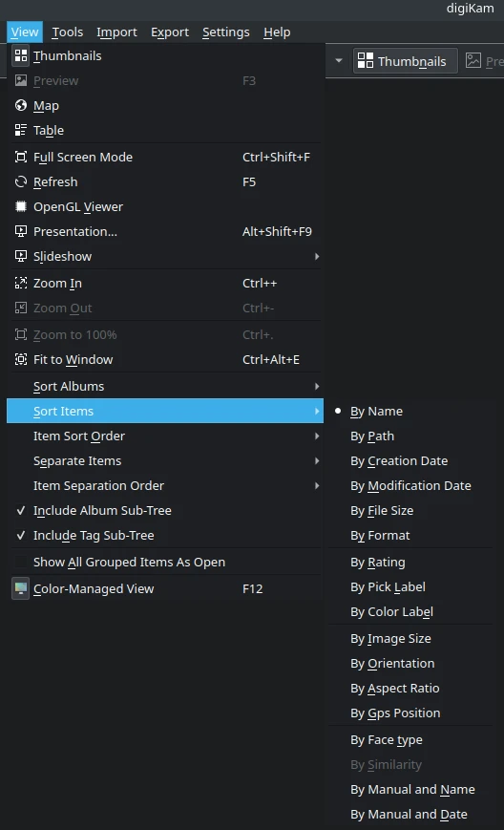504x830 pixels.
Task: Expand Item Separation Order submenu arrow
Action: pyautogui.click(x=317, y=486)
